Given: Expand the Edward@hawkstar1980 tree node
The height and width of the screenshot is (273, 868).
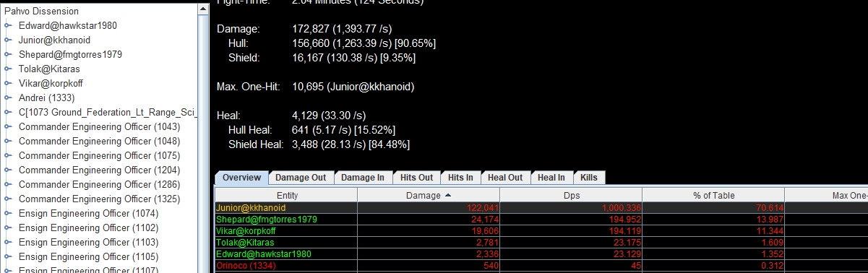Looking at the screenshot, I should point(8,26).
